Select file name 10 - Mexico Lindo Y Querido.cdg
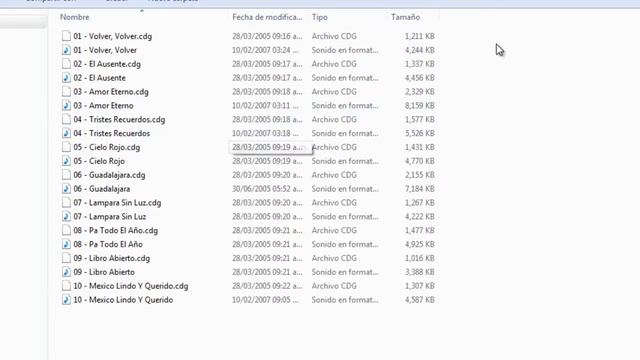640x360 pixels. click(131, 286)
